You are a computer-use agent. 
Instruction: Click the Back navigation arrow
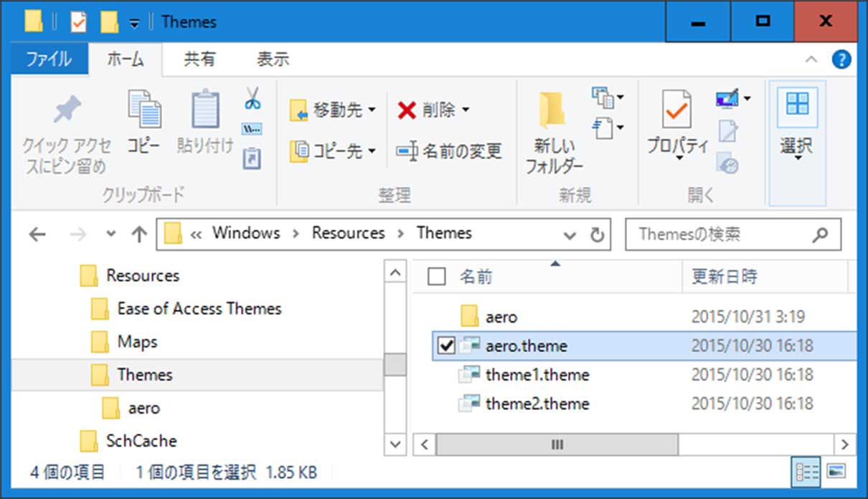37,234
